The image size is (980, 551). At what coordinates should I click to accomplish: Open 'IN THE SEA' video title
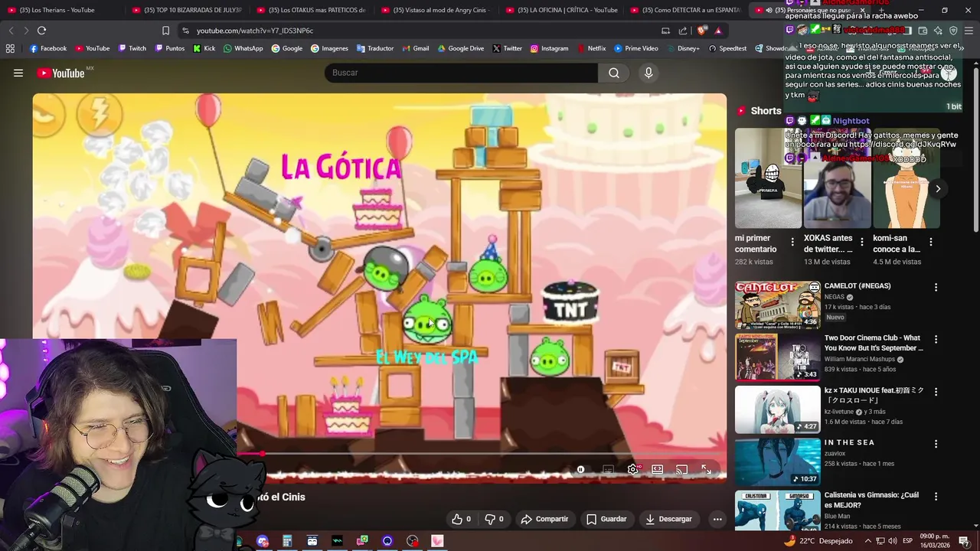tap(849, 442)
